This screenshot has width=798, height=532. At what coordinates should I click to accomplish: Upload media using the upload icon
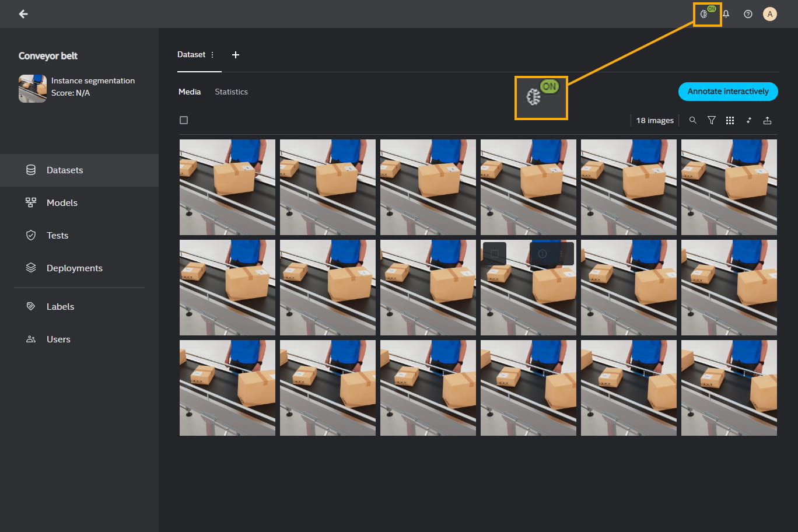point(767,120)
